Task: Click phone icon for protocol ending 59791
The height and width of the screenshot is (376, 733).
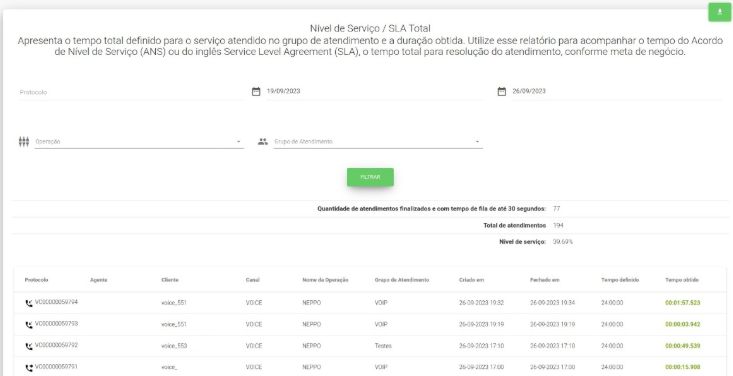Action: click(x=29, y=368)
